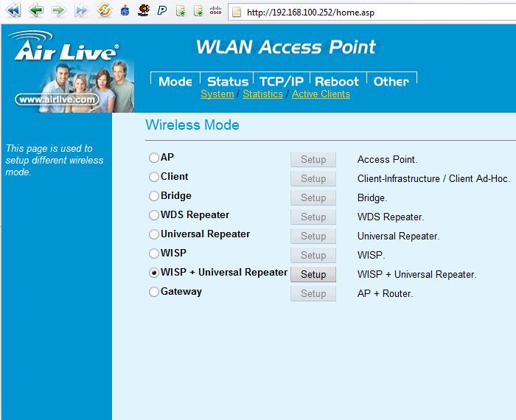This screenshot has width=516, height=420.
Task: Open the Statistics link
Action: pyautogui.click(x=262, y=94)
